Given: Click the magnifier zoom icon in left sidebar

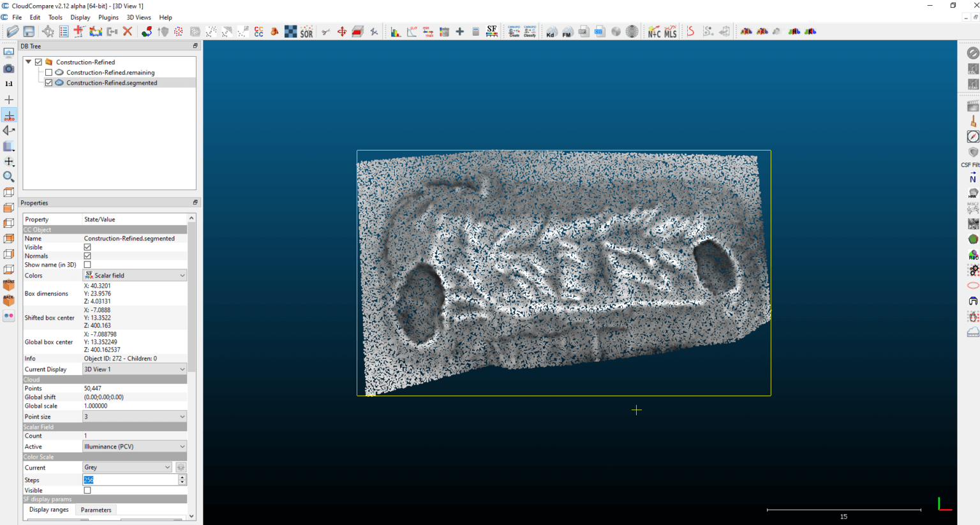Looking at the screenshot, I should 9,177.
